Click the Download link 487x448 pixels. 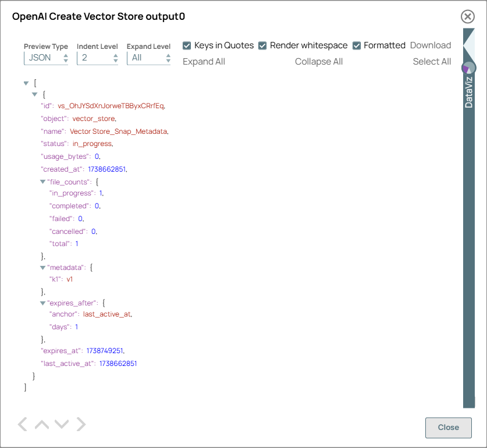[431, 45]
